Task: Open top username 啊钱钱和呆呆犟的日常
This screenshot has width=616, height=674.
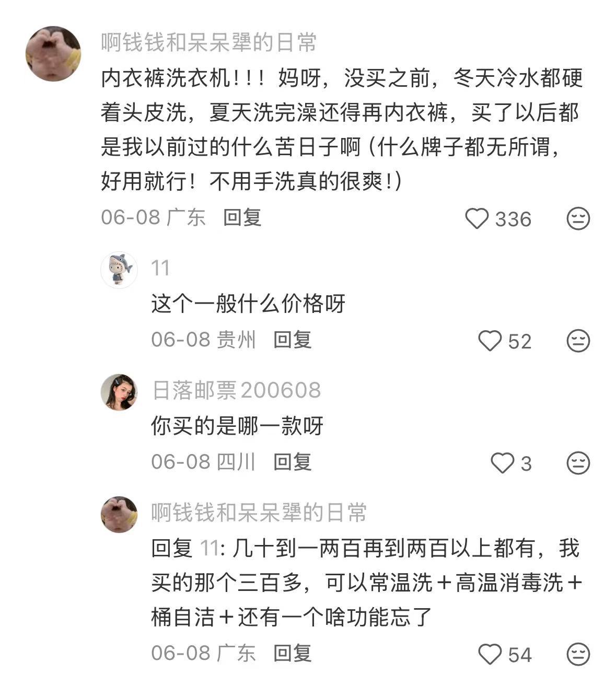Action: (208, 42)
